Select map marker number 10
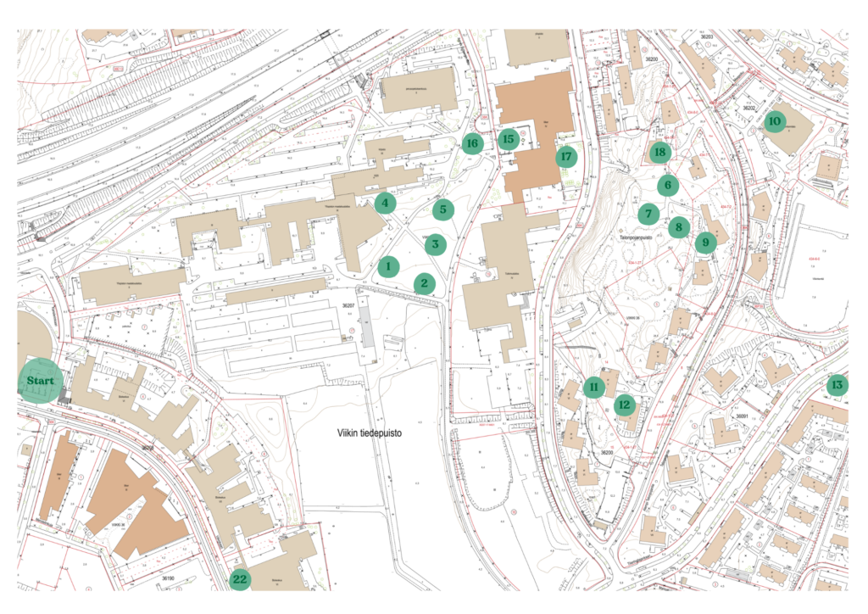The image size is (868, 614). (774, 121)
